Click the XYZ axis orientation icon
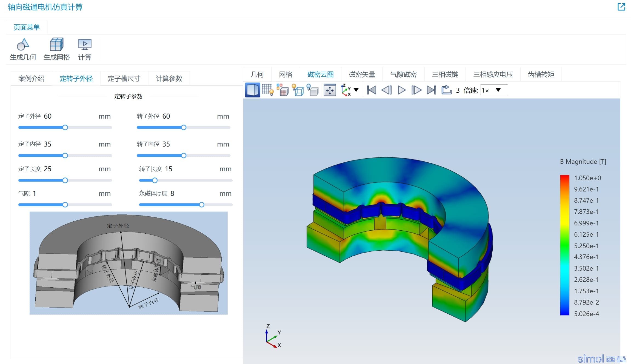631x364 pixels. (x=346, y=90)
